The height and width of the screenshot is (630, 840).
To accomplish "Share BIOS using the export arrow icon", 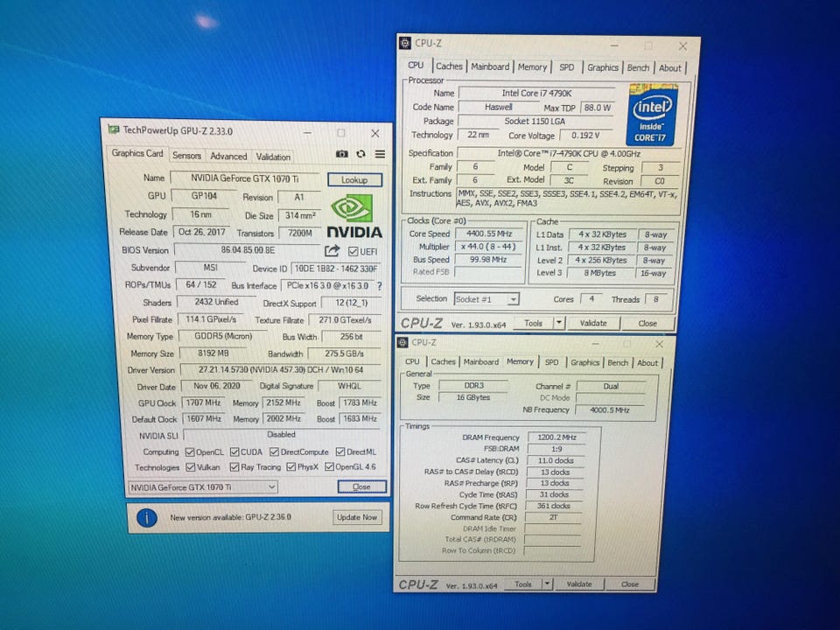I will (x=332, y=251).
